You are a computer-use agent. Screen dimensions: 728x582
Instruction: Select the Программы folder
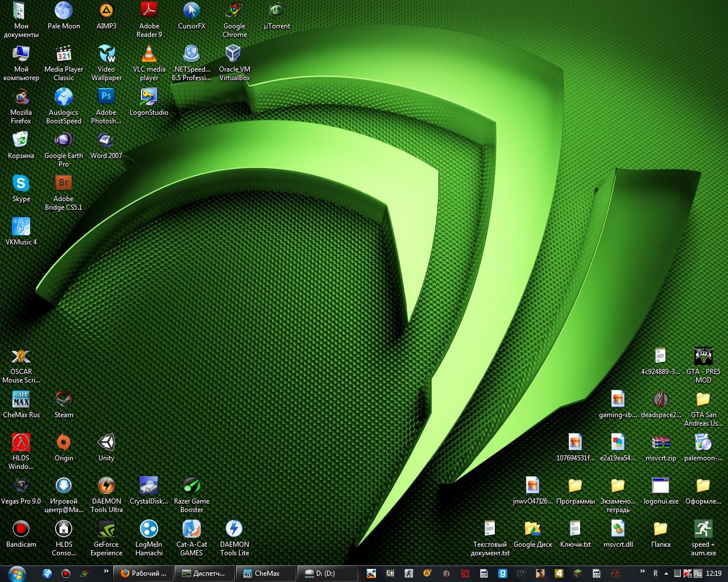pyautogui.click(x=576, y=491)
